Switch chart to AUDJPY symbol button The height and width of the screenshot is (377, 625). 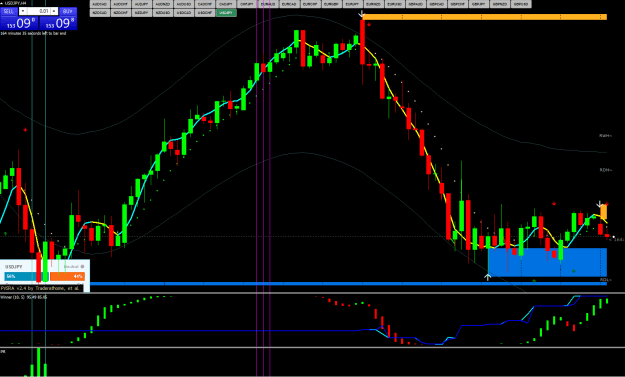pos(142,4)
